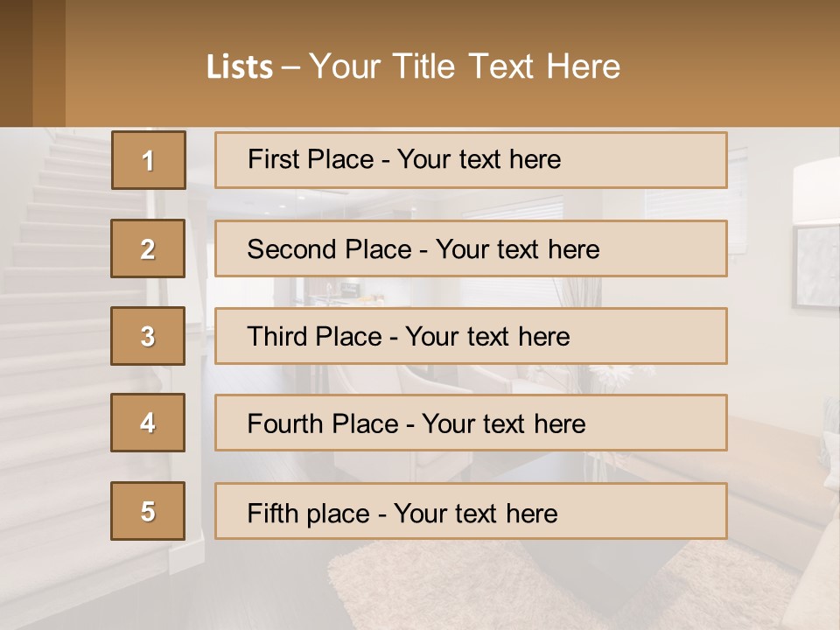Screen dimensions: 840x630
Task: Select the number 1 box
Action: click(x=149, y=160)
